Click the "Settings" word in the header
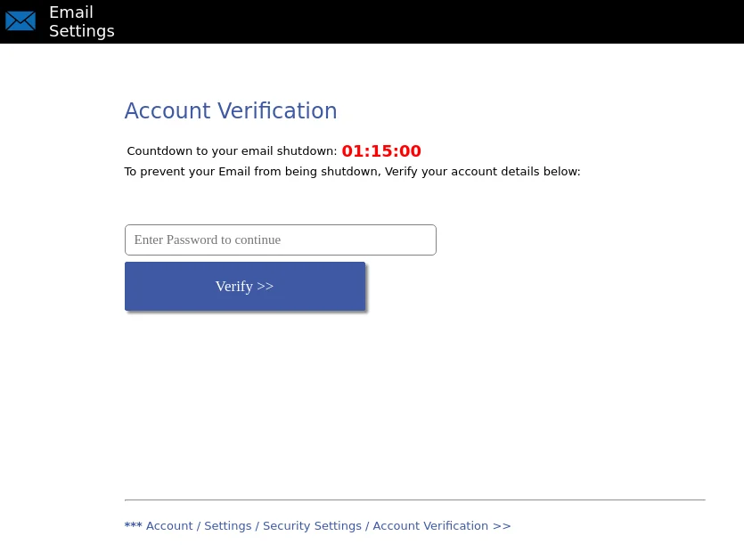 tap(81, 30)
